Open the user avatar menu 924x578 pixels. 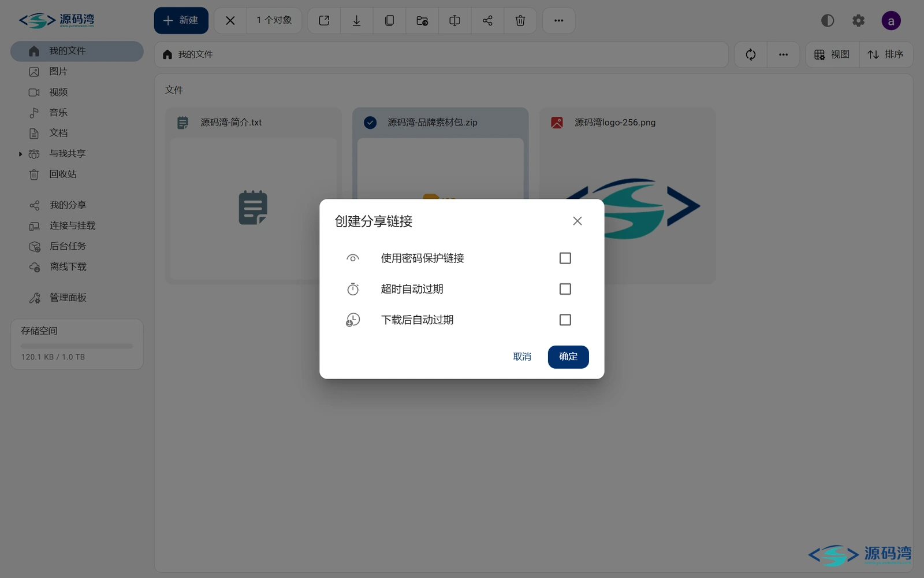tap(891, 21)
